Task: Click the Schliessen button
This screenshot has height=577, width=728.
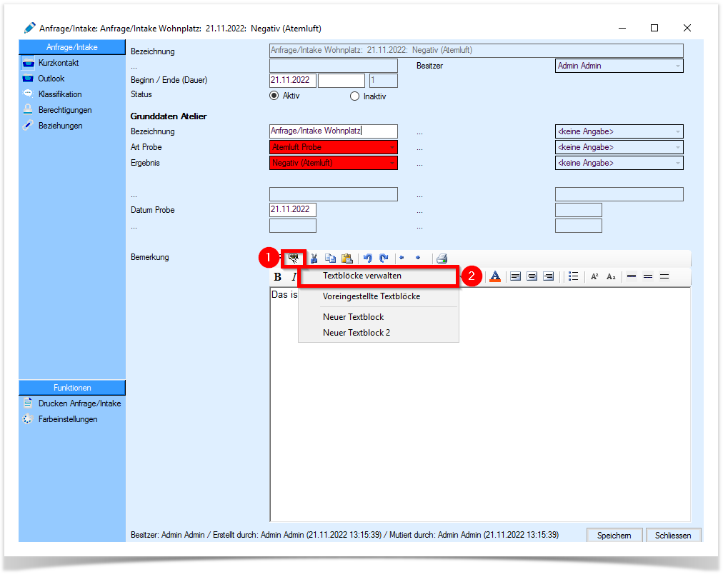Action: point(673,535)
